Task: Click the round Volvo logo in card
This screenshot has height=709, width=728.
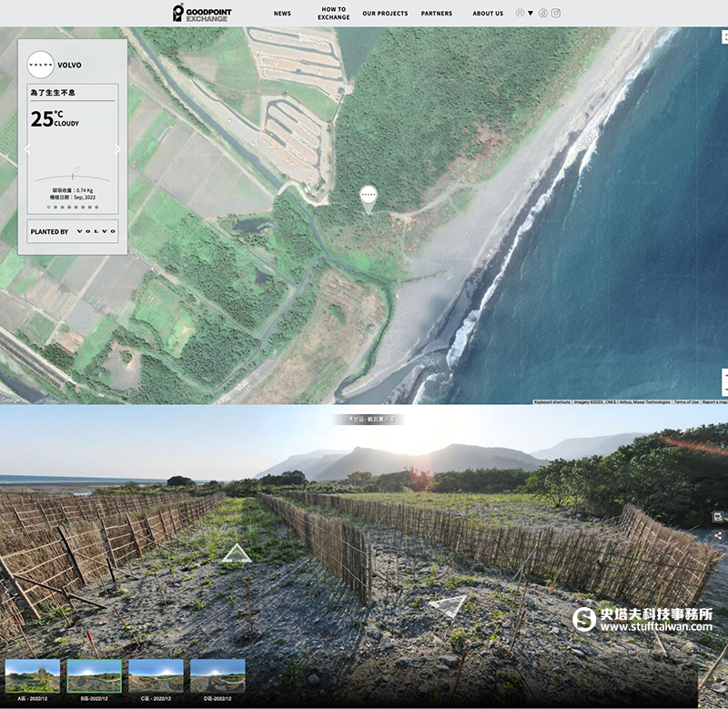Action: [41, 65]
